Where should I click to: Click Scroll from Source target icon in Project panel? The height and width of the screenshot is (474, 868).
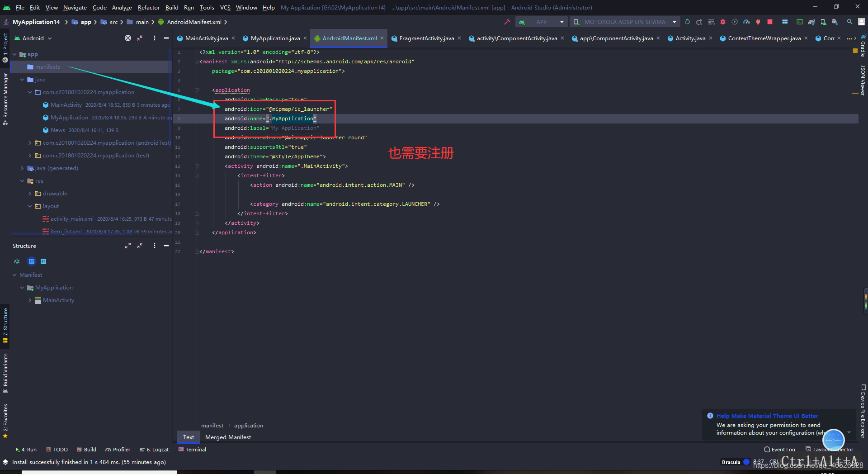pyautogui.click(x=128, y=38)
